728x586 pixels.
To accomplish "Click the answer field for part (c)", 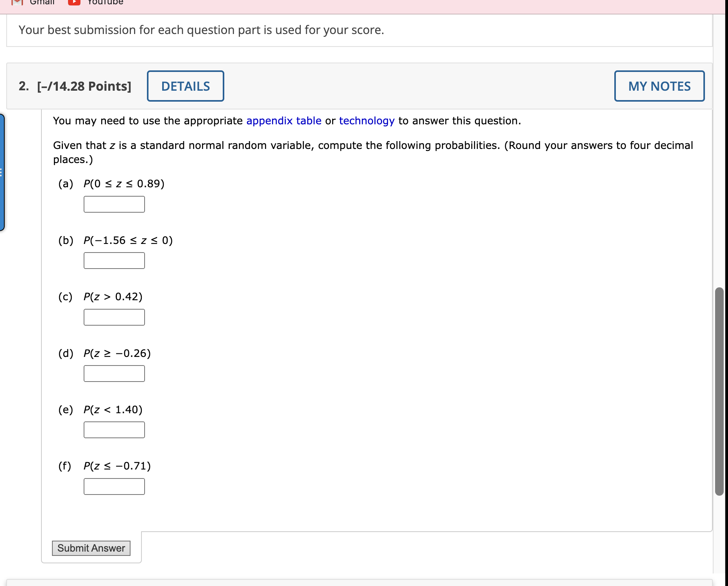I will 114,317.
